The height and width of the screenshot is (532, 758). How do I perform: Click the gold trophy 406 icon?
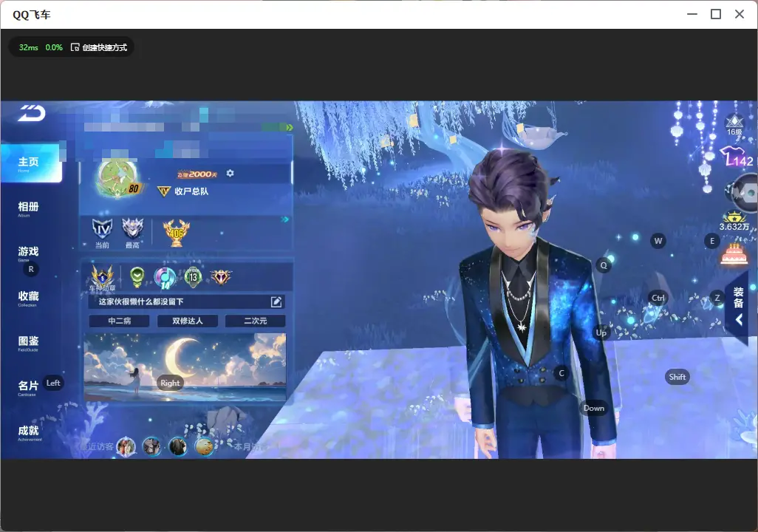tap(177, 233)
